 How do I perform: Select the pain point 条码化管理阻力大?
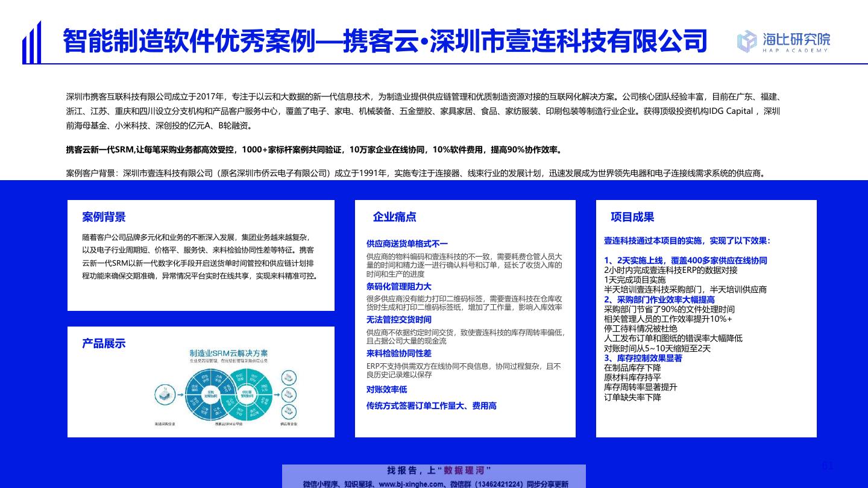pyautogui.click(x=399, y=286)
